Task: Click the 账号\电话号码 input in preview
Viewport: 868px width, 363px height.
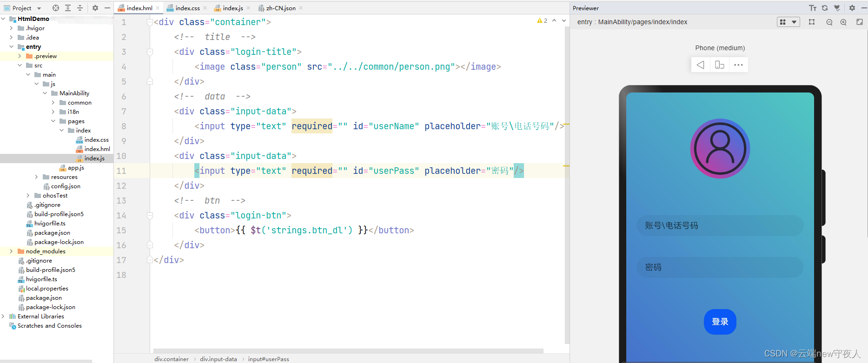Action: pos(720,225)
